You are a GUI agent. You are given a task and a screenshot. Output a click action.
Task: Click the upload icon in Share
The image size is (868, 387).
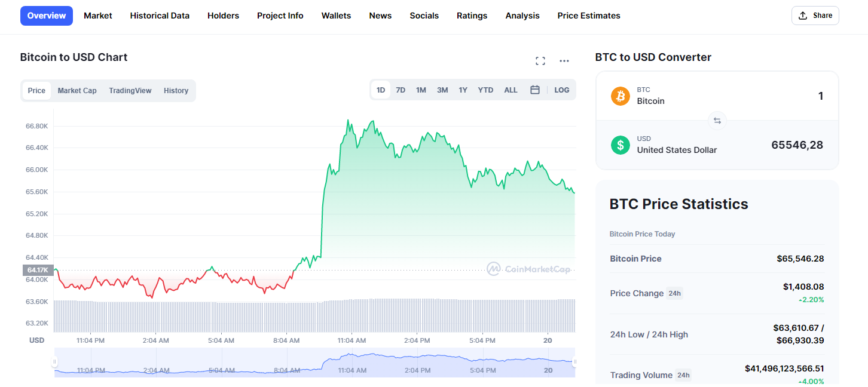pos(803,16)
